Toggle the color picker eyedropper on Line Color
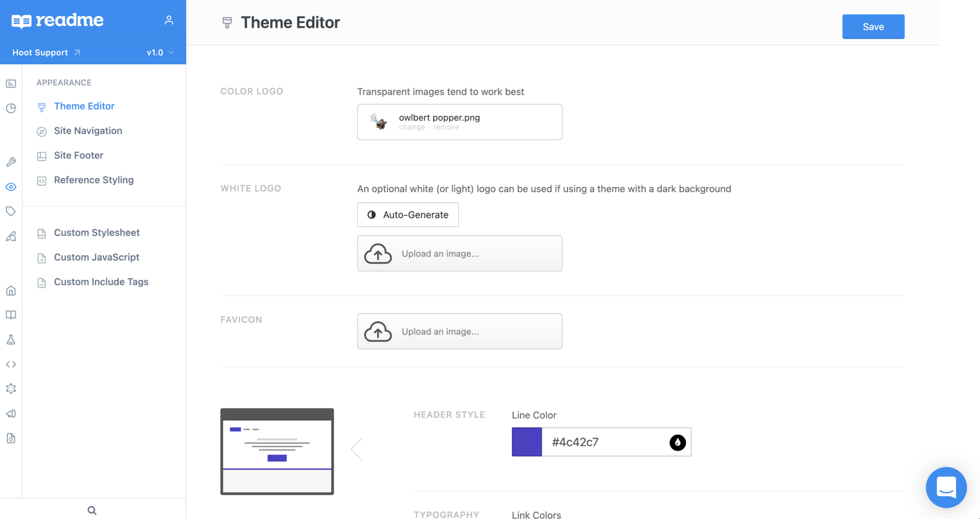 pyautogui.click(x=678, y=442)
